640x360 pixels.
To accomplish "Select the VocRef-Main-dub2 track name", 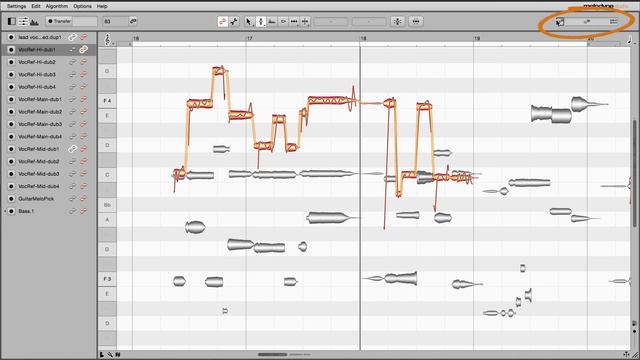I will click(x=40, y=112).
